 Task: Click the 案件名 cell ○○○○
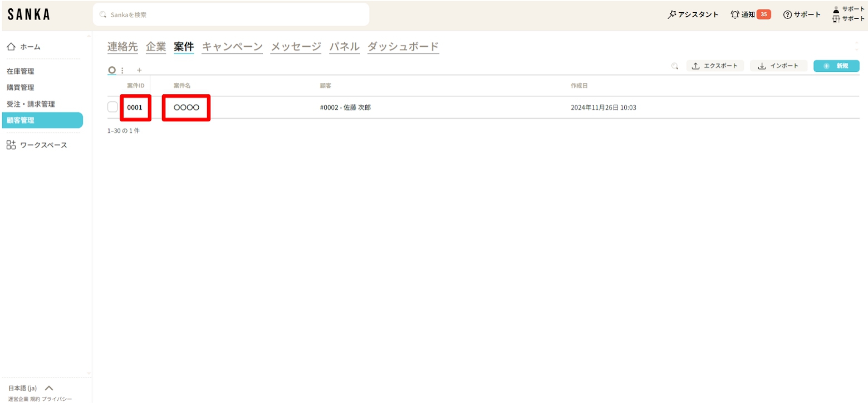coord(186,107)
